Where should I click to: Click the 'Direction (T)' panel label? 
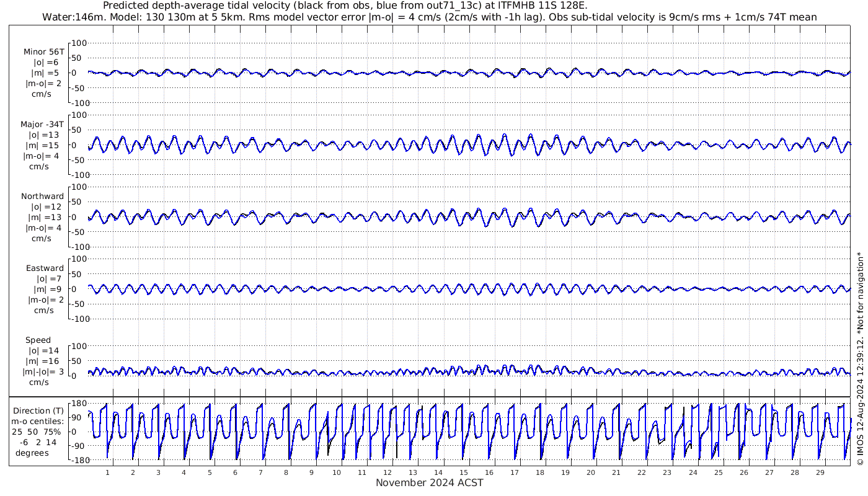40,411
